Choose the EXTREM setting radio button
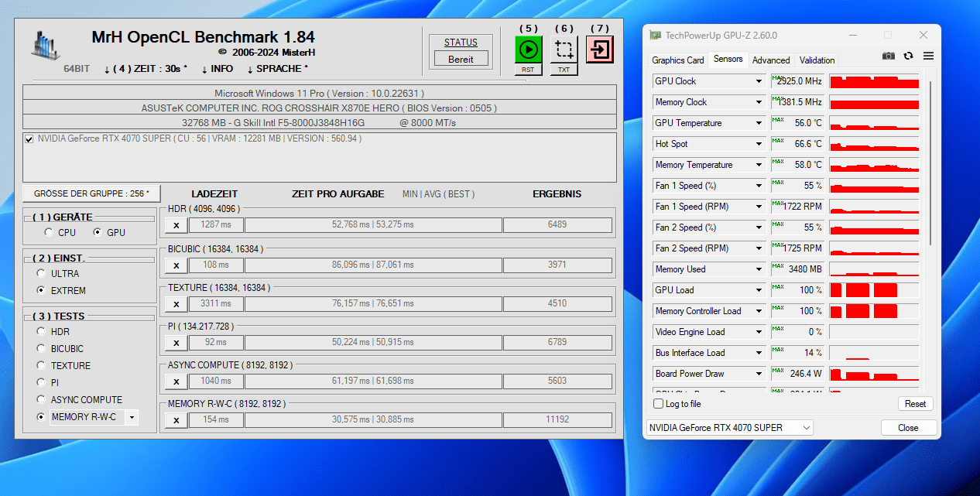The height and width of the screenshot is (496, 980). tap(41, 290)
